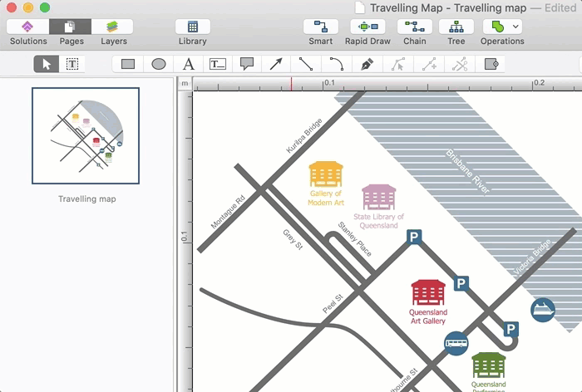Pick the Rectangle shape tool
The height and width of the screenshot is (392, 582).
click(128, 64)
